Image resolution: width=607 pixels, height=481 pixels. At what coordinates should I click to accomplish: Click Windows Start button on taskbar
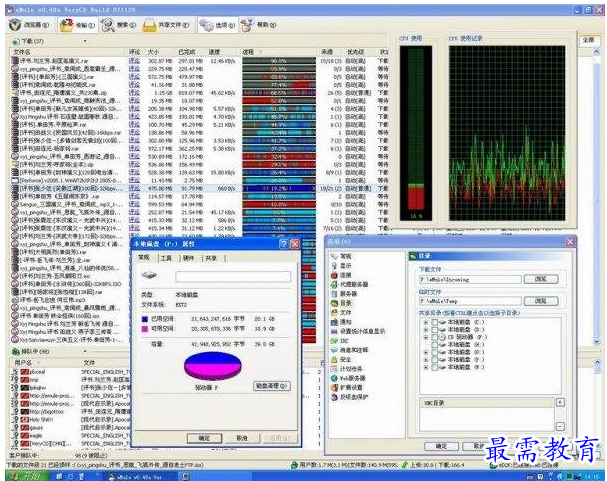[x=26, y=476]
